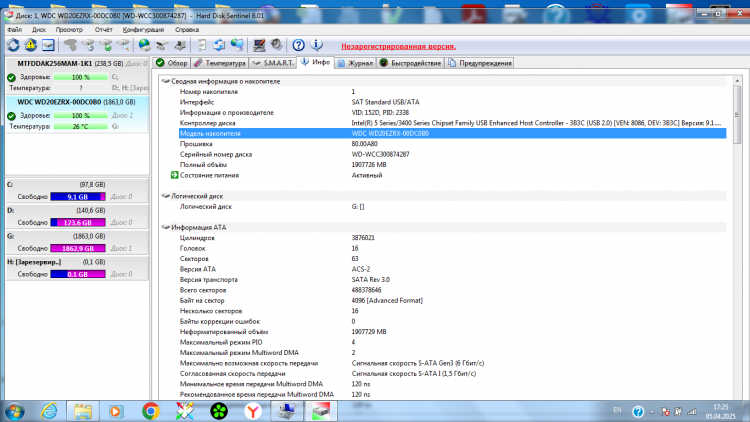Select the WDC WD20EZRX-00DC0B0 disk entry

[77, 114]
